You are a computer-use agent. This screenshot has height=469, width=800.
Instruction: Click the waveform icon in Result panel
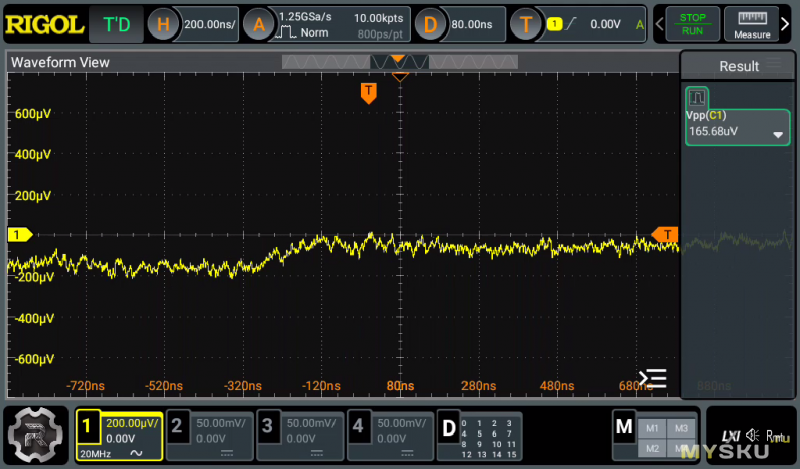697,98
